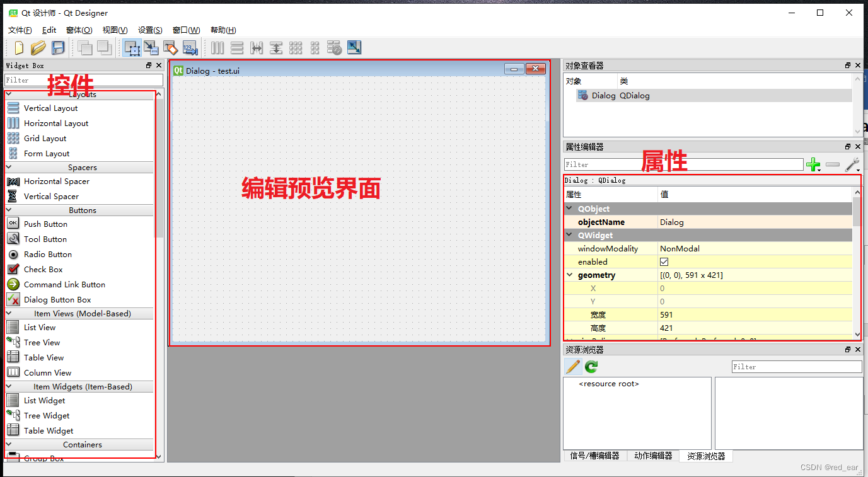Viewport: 868px width, 477px height.
Task: Click the Adjust Size toolbar icon
Action: coord(354,48)
